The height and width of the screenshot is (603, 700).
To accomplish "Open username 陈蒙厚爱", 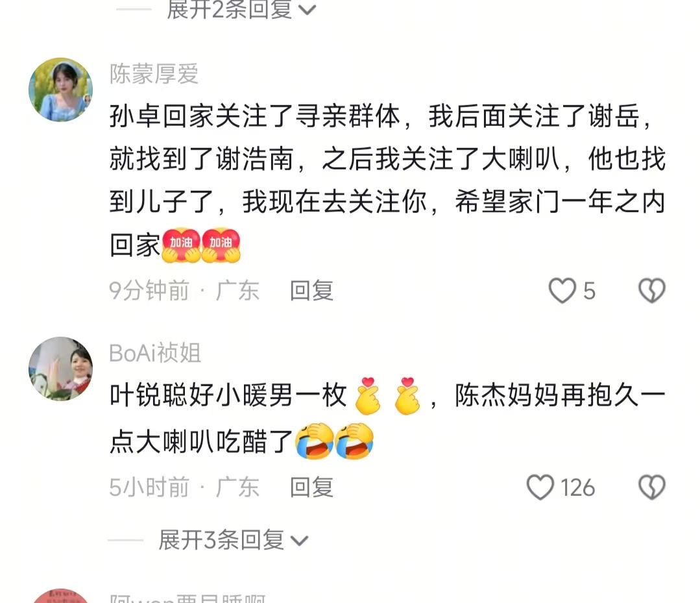I will [154, 74].
